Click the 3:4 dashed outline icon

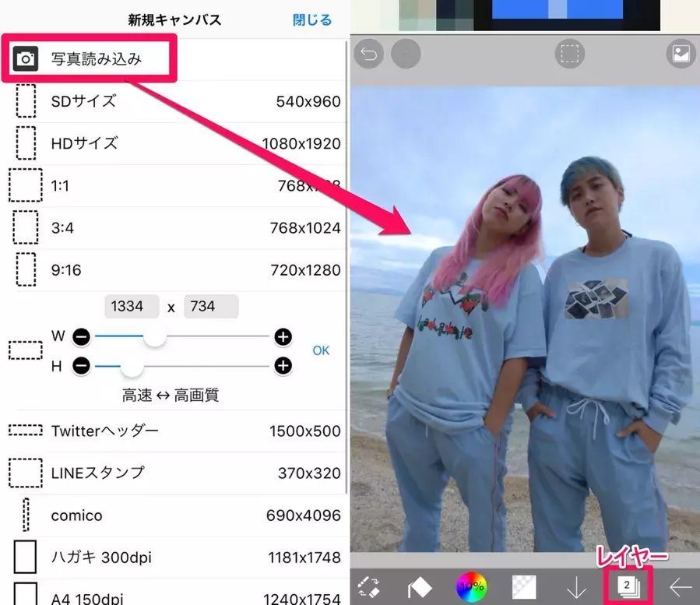pos(26,227)
